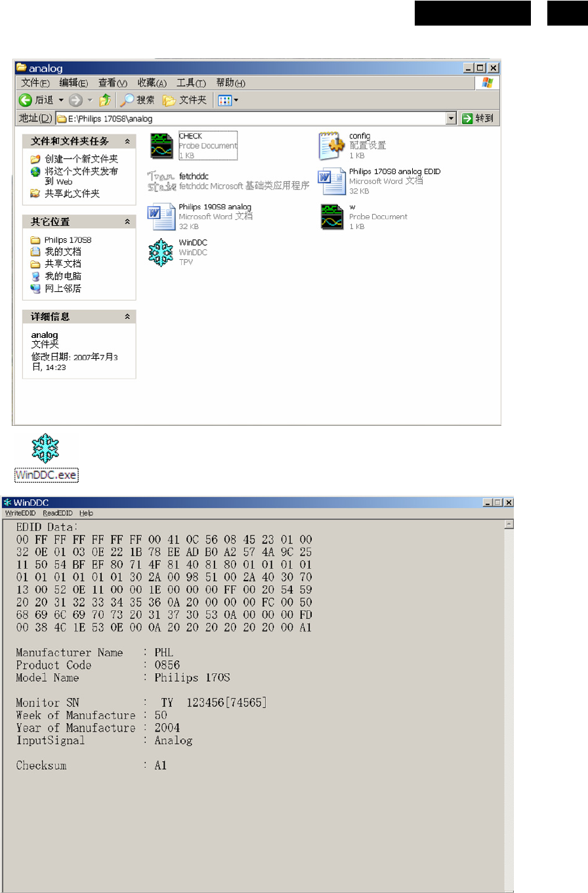The image size is (588, 893).
Task: Open the Forward button history dropdown arrow
Action: [90, 100]
